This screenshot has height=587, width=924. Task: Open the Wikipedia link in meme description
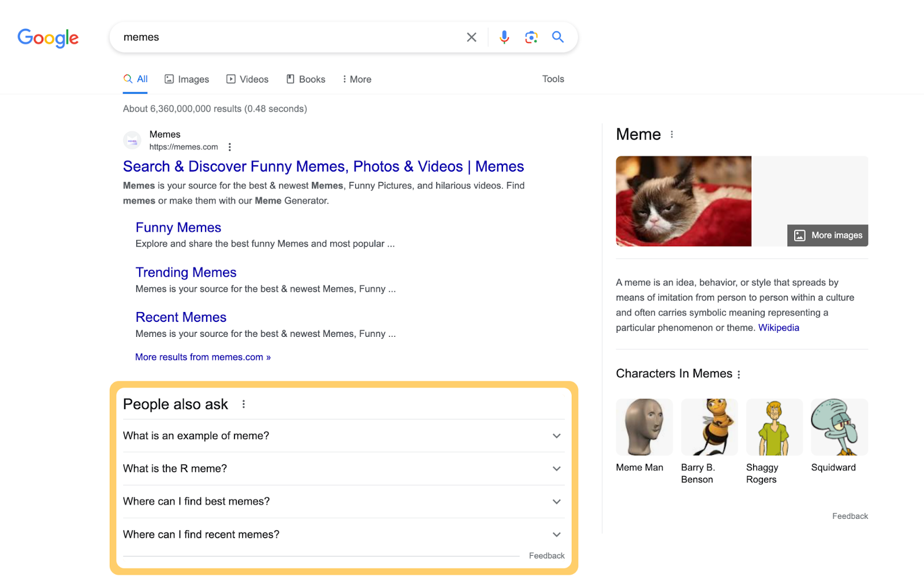click(x=778, y=328)
